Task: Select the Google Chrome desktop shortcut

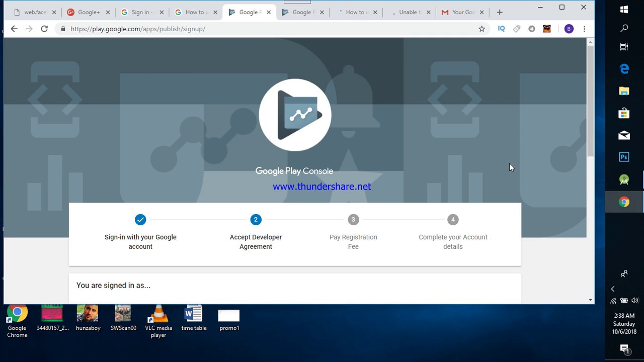Action: point(17,321)
